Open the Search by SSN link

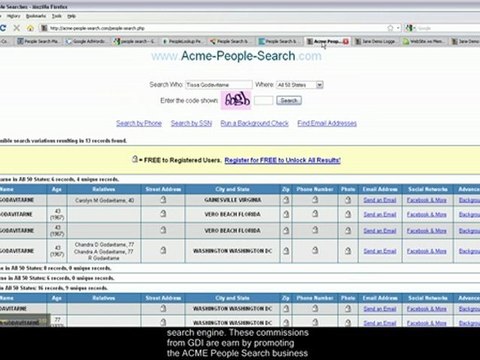click(191, 123)
